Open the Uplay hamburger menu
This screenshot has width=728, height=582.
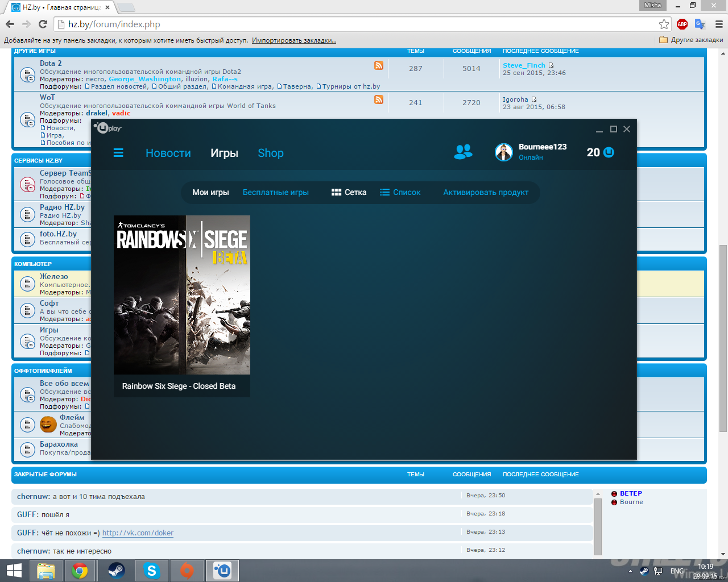click(x=118, y=153)
